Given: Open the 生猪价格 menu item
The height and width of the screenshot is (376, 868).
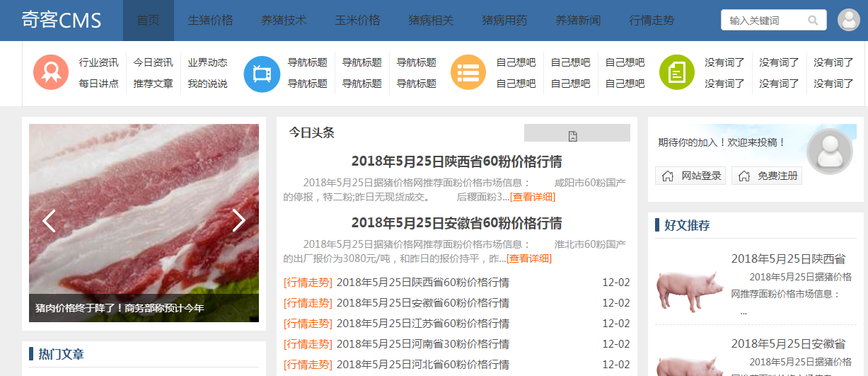Looking at the screenshot, I should pos(210,21).
